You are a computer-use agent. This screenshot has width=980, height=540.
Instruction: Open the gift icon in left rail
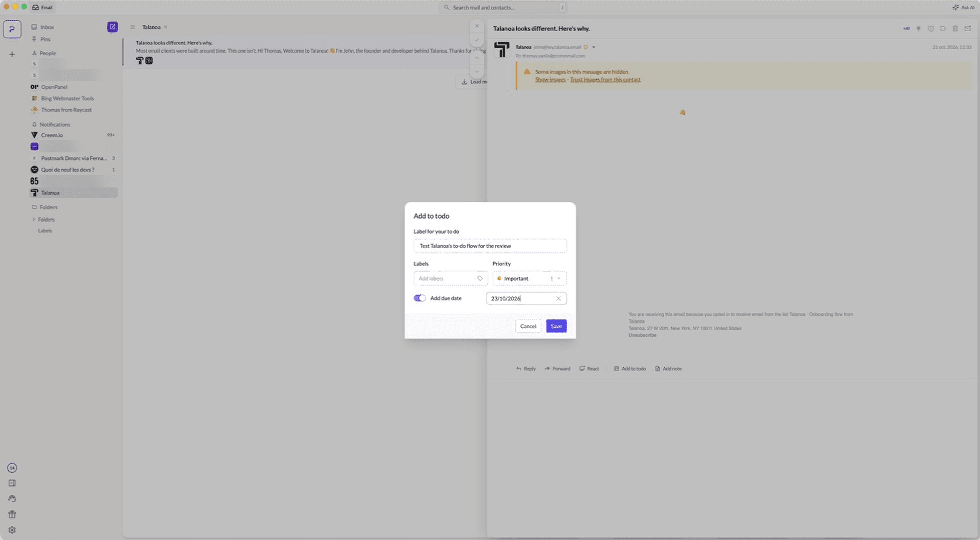pos(12,514)
